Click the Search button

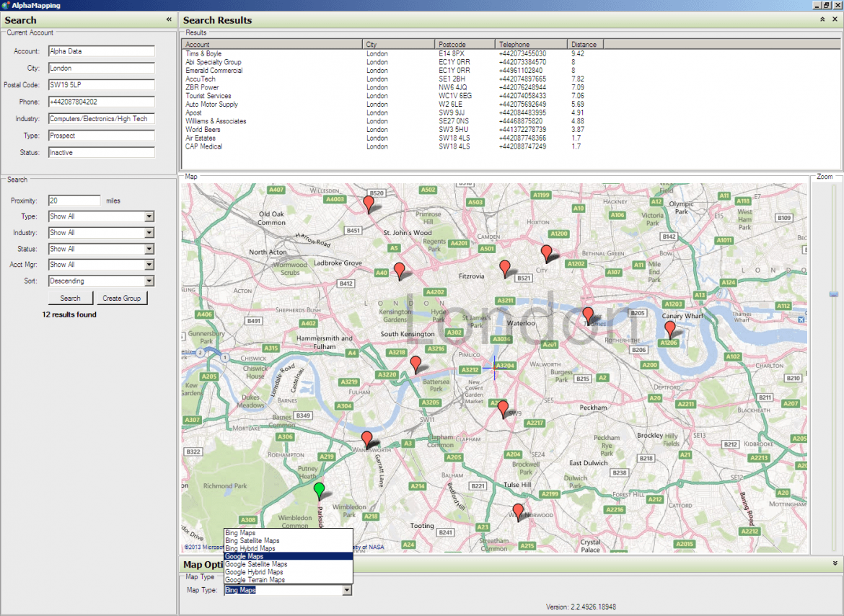[x=70, y=298]
